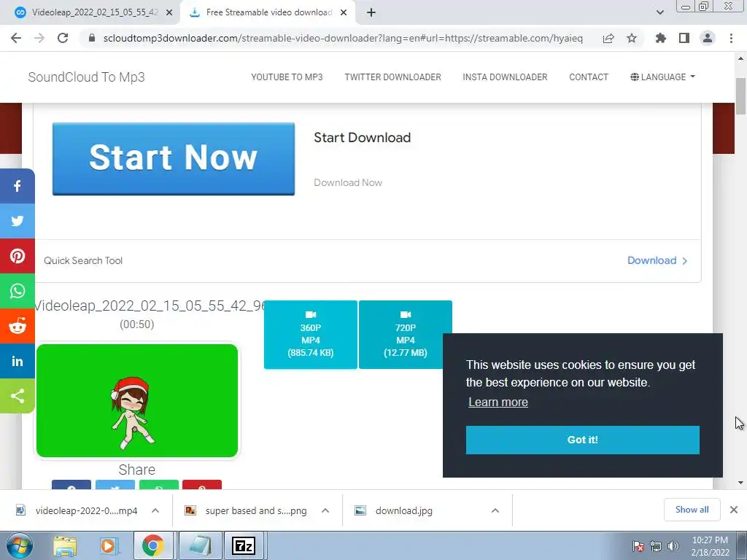
Task: Click the Videoleap video title text
Action: click(x=150, y=306)
